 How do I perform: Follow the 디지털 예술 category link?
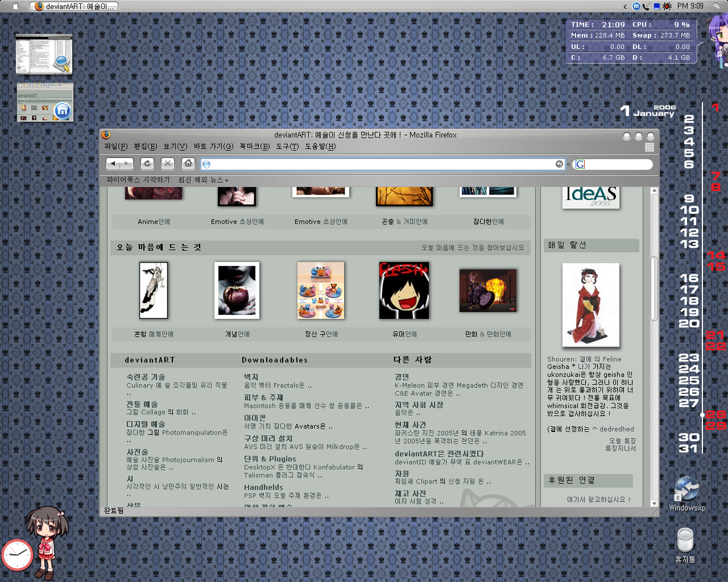(146, 425)
